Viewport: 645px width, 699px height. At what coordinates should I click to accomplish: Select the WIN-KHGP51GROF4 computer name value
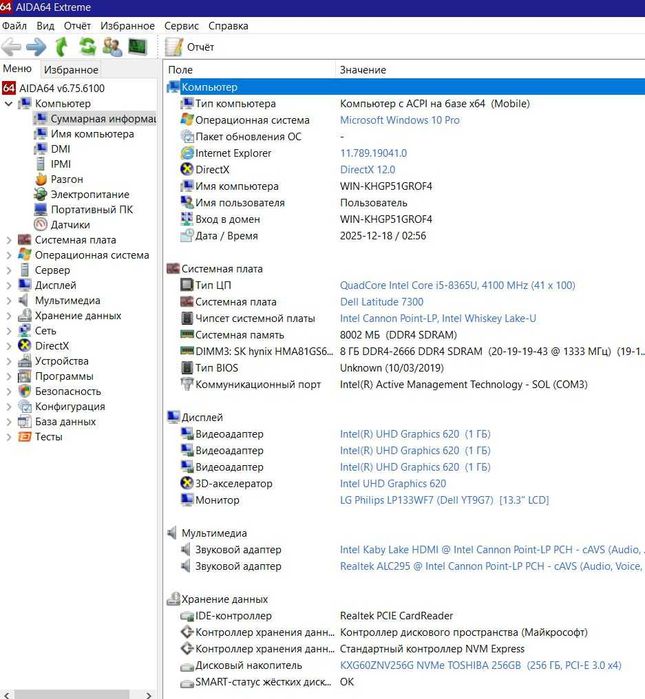tap(386, 186)
